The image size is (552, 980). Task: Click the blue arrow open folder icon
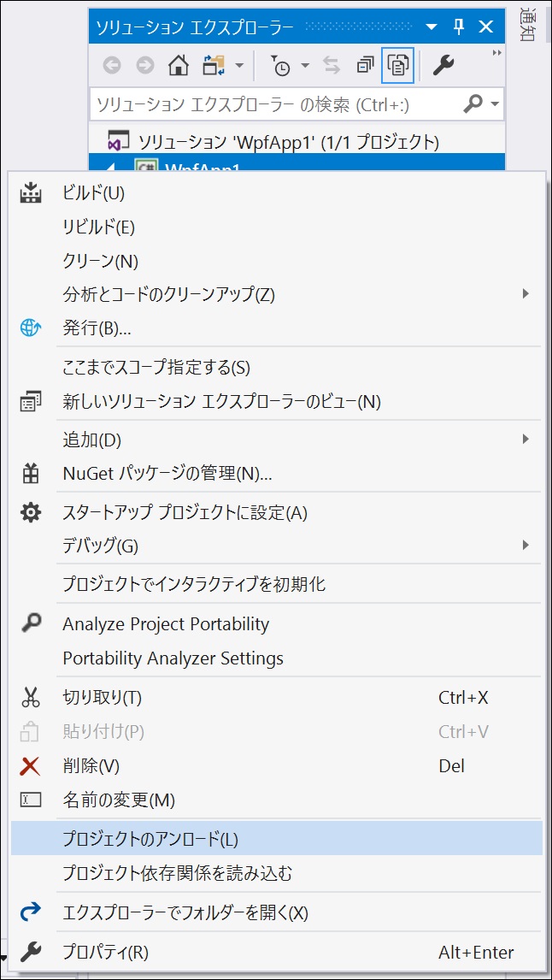point(31,912)
